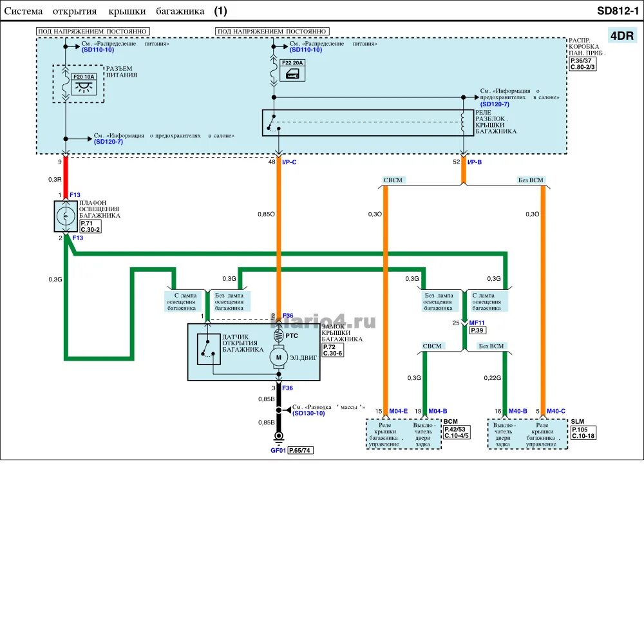Screen dimensions: 644x644
Task: Select the P.39 reference box under MF11
Action: 477,330
